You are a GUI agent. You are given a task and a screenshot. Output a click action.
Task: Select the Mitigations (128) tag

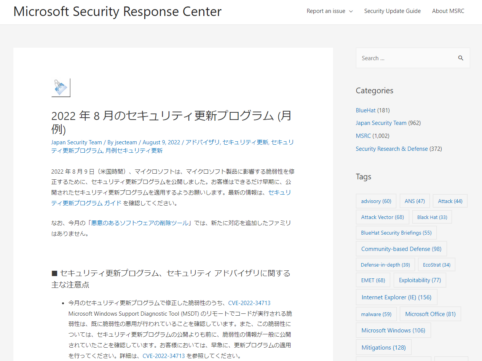(x=384, y=347)
